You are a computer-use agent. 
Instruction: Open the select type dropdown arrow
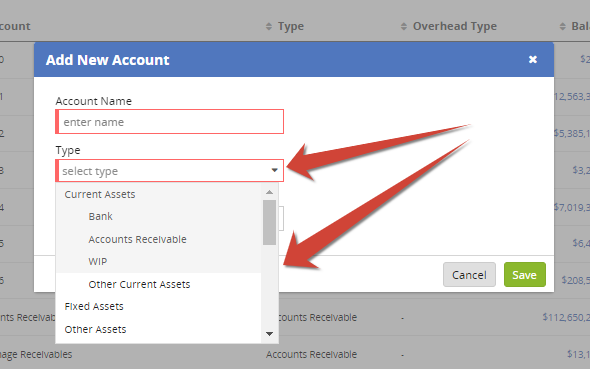coord(275,170)
